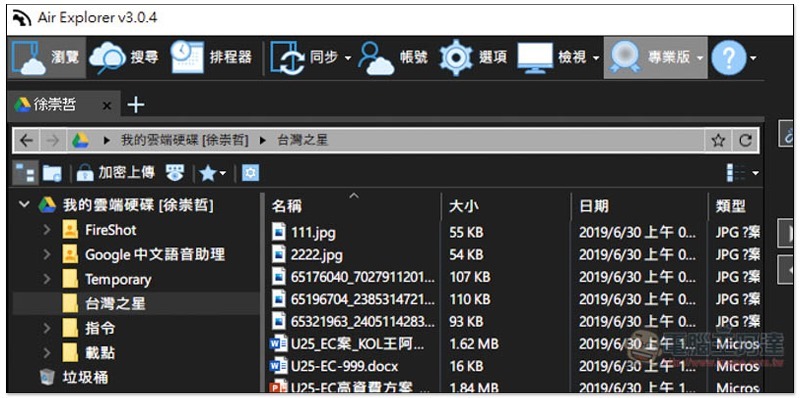
Task: Expand the FireShot folder node
Action: coord(47,230)
